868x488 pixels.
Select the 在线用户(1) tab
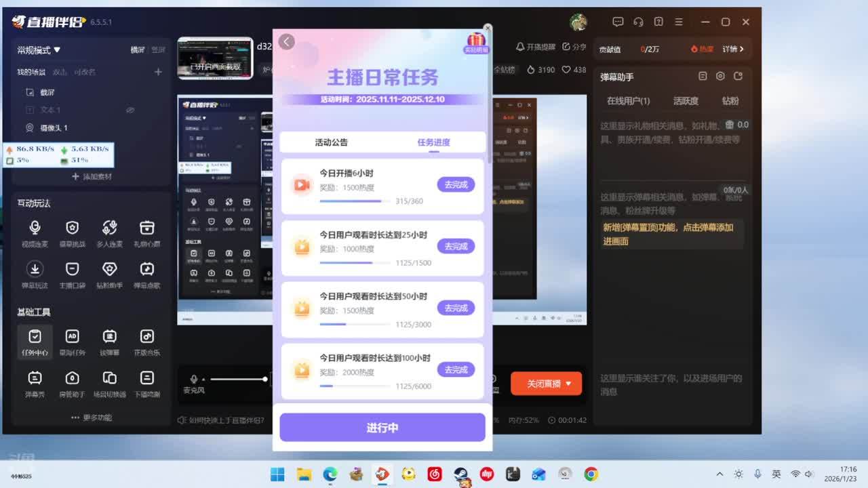click(x=628, y=101)
